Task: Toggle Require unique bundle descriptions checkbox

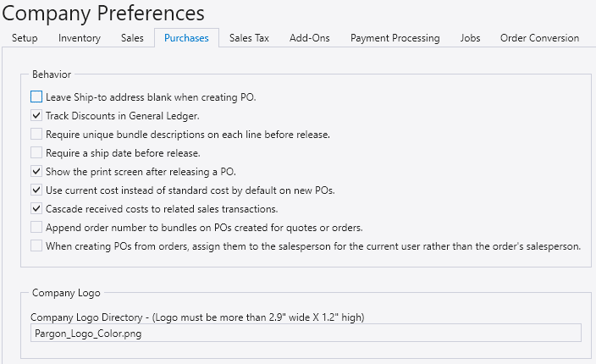Action: pos(36,135)
